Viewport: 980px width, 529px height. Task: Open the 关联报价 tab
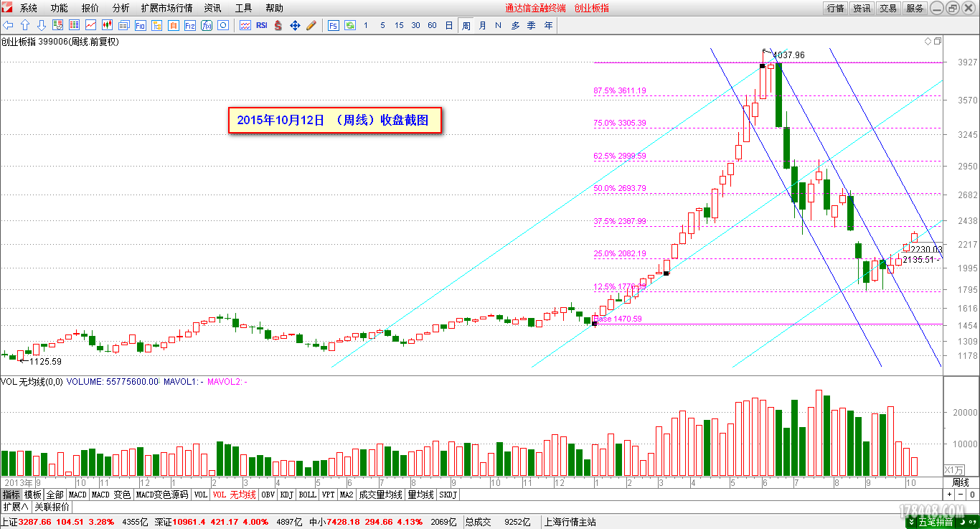coord(52,507)
